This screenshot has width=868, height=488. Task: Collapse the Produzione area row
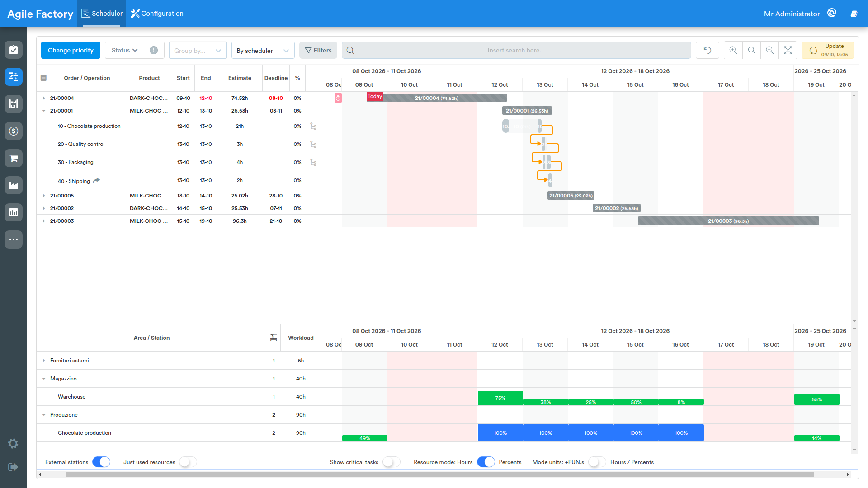(44, 415)
